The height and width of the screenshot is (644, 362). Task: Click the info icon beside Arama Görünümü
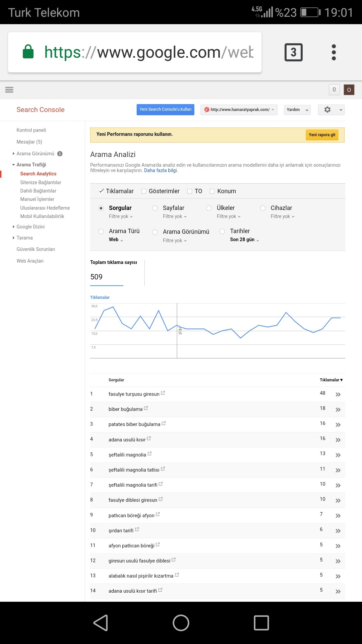(x=60, y=154)
